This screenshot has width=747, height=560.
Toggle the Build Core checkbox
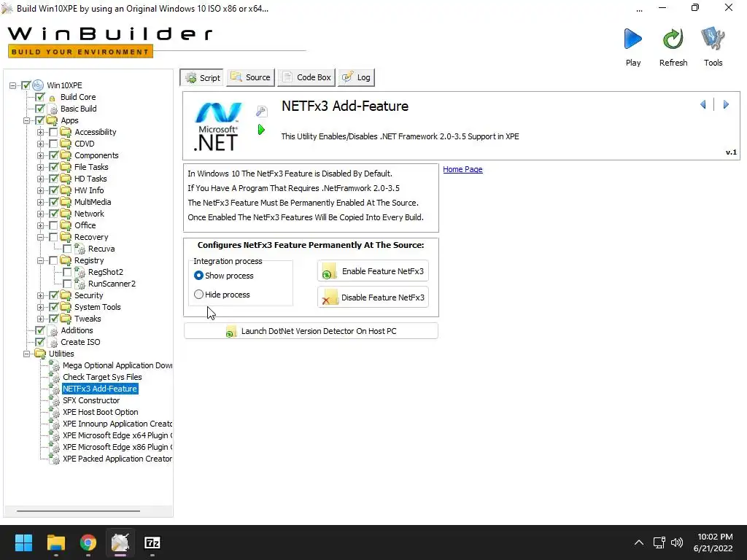pyautogui.click(x=40, y=97)
